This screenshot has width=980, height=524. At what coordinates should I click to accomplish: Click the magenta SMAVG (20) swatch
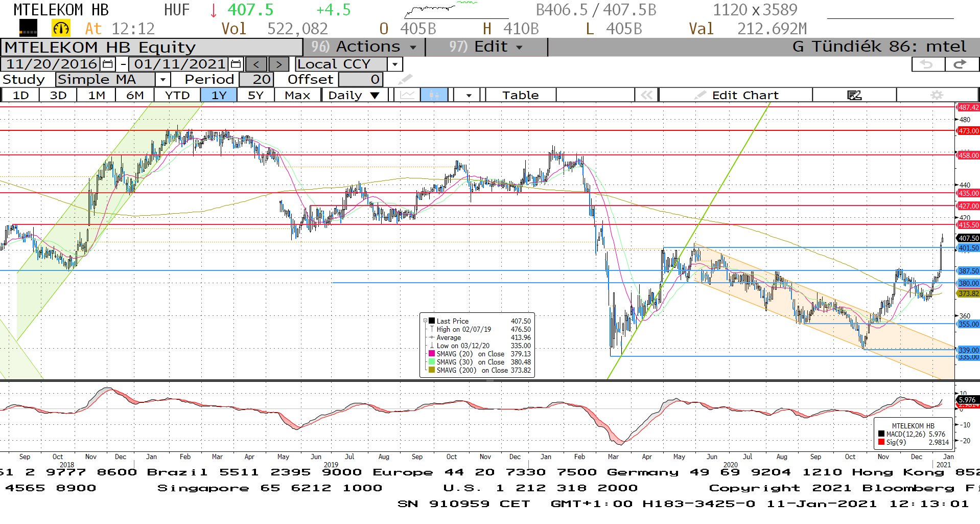pos(432,354)
